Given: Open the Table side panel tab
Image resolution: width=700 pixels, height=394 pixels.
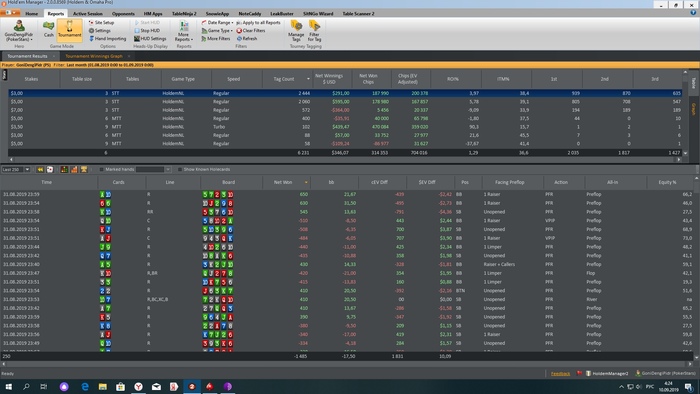Looking at the screenshot, I should coord(694,83).
